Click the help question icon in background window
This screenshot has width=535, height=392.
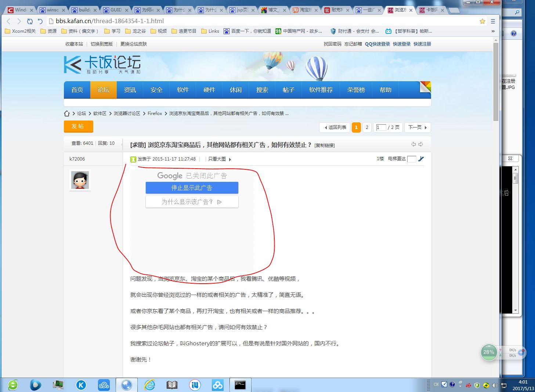point(514,33)
